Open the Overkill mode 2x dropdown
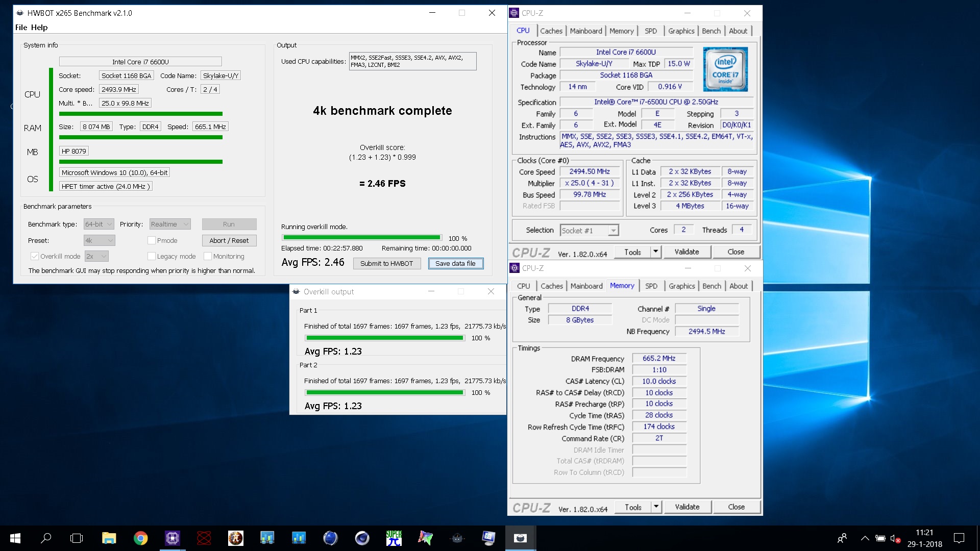The width and height of the screenshot is (980, 551). (96, 256)
